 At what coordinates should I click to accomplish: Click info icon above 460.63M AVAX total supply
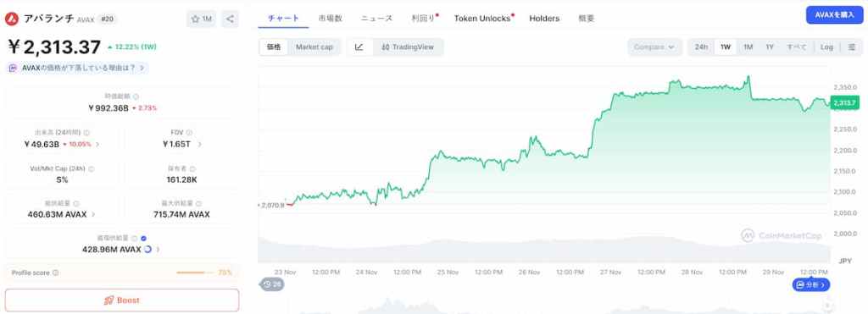[76, 204]
